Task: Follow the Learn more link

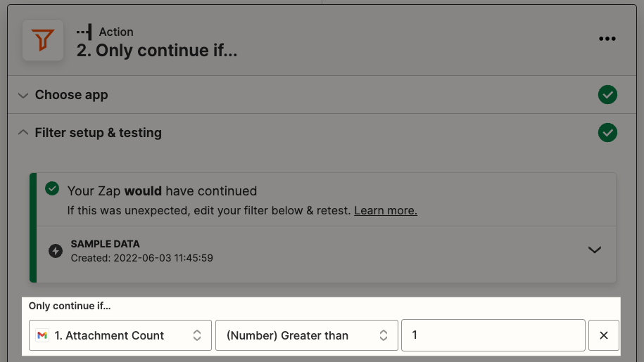Action: pyautogui.click(x=386, y=210)
